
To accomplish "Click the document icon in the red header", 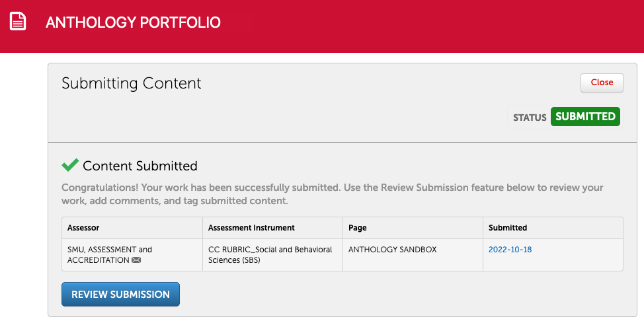I will coord(18,22).
